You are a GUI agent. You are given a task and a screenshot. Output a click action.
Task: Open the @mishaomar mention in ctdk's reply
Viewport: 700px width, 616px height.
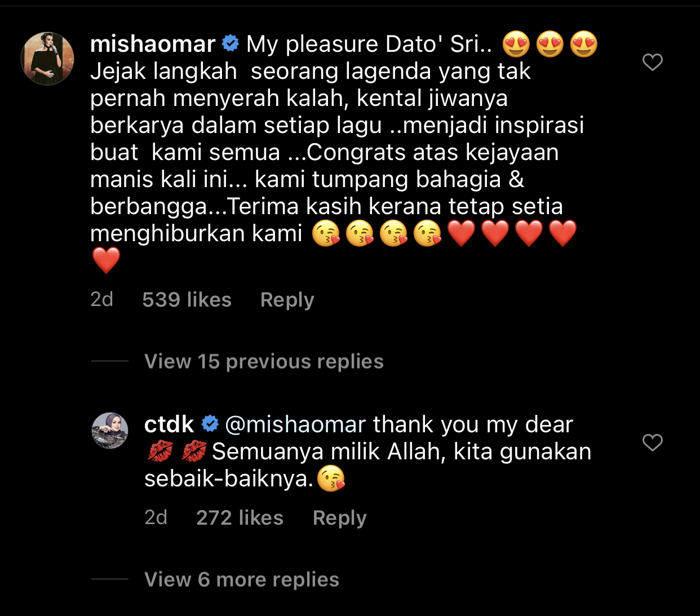(x=295, y=424)
